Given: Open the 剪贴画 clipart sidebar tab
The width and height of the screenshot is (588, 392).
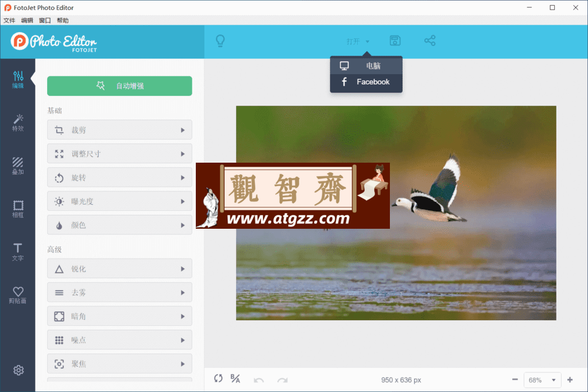Looking at the screenshot, I should pyautogui.click(x=18, y=295).
